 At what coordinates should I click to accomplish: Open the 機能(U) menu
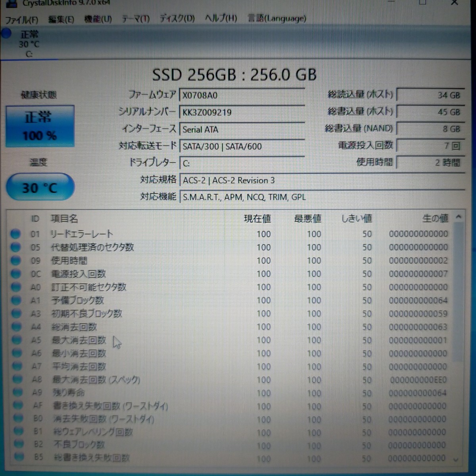[98, 19]
